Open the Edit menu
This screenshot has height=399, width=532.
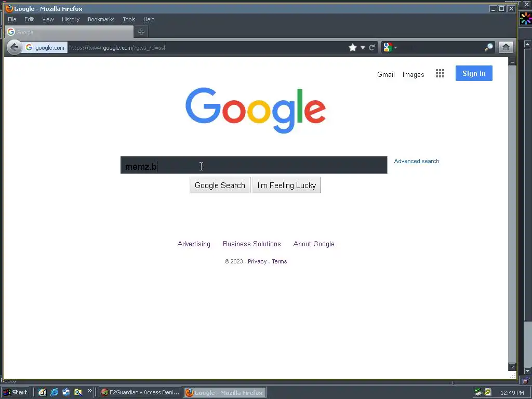[29, 19]
